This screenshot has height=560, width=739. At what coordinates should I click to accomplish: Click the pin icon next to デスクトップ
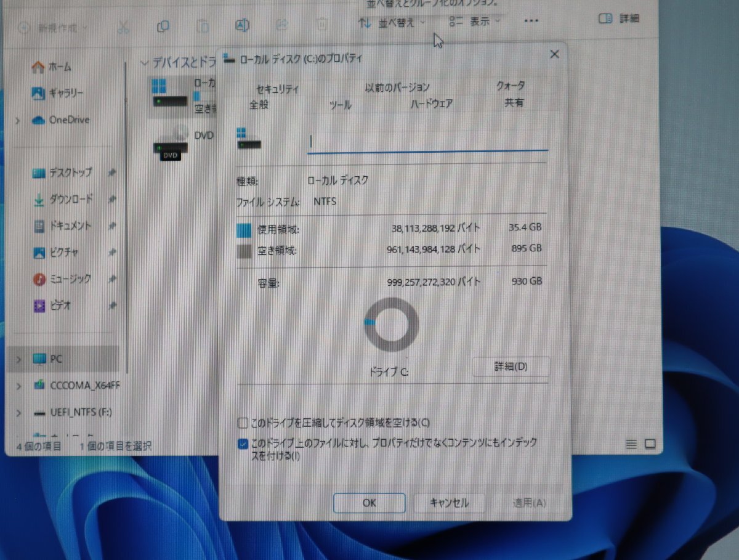pos(111,174)
